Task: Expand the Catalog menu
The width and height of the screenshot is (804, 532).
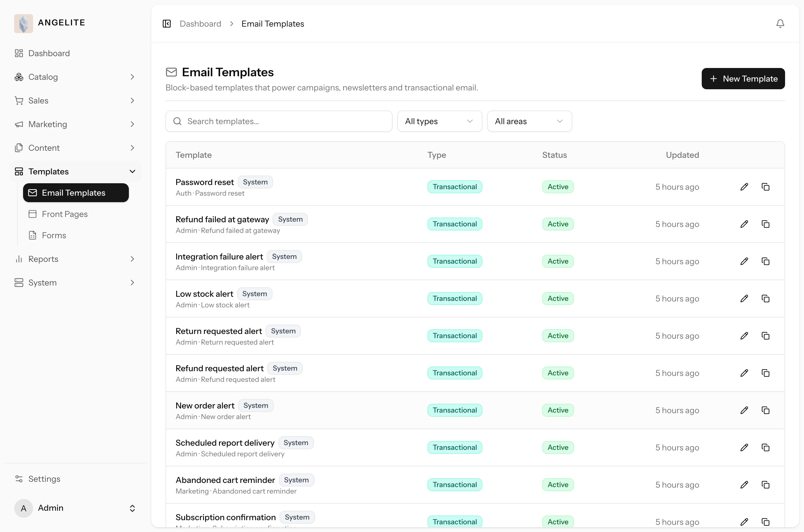Action: (75, 77)
